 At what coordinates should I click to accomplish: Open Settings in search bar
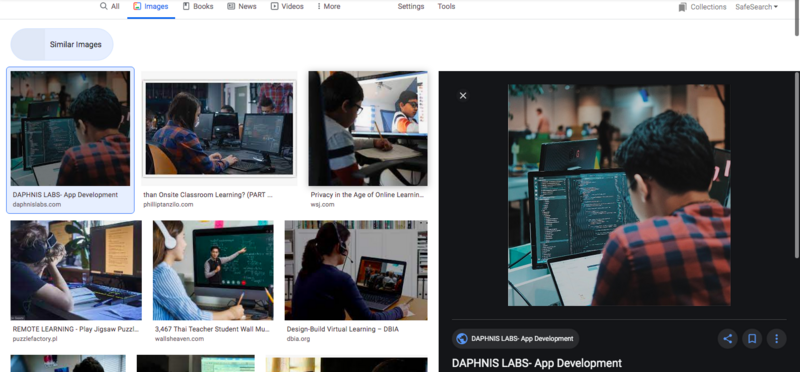click(x=411, y=7)
